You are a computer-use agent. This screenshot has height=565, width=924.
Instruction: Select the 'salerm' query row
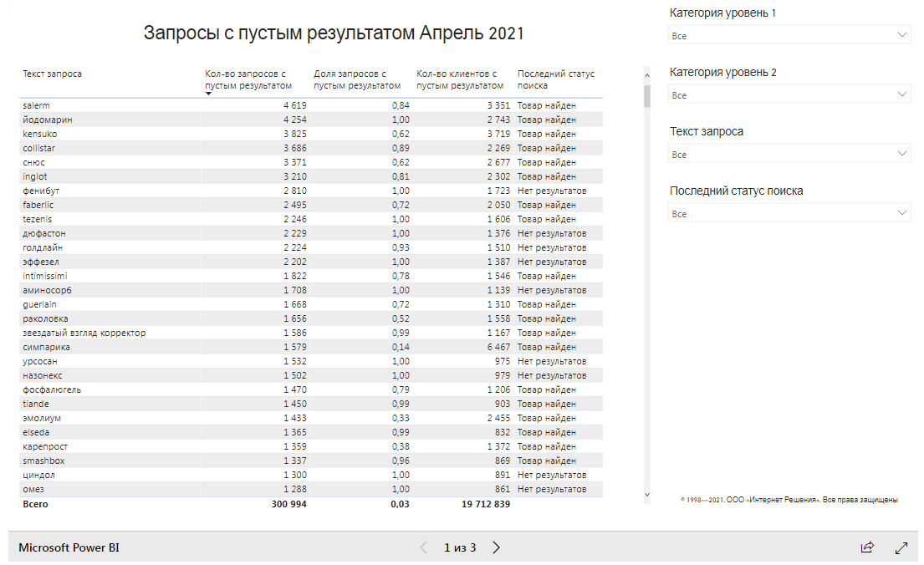pyautogui.click(x=311, y=105)
